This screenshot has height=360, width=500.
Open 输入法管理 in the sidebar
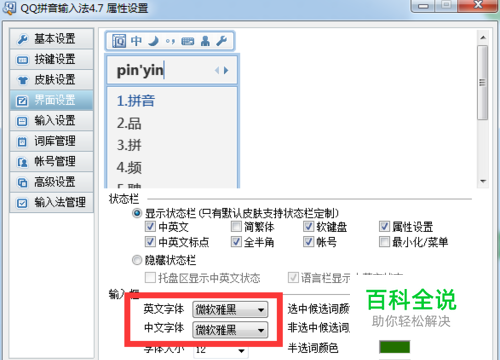(x=51, y=202)
